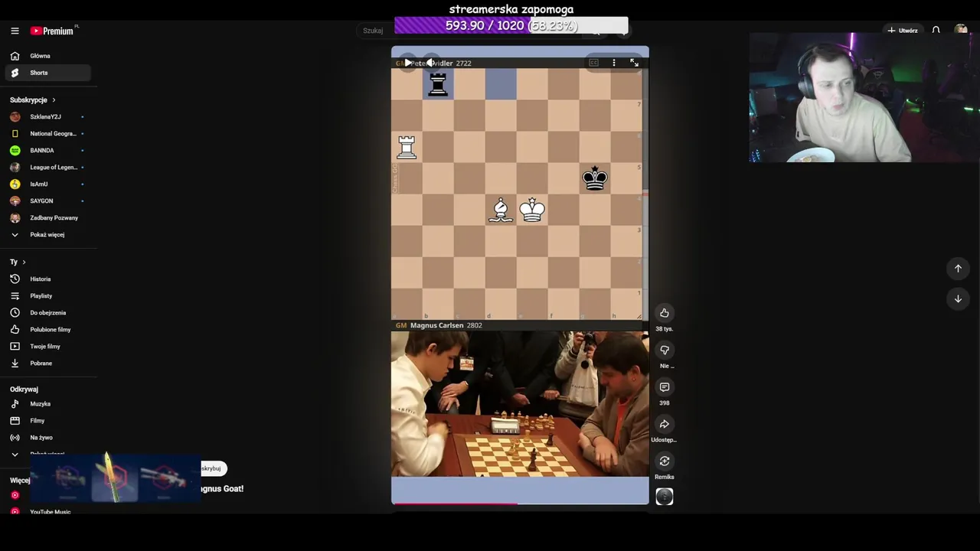Open SAYGON channel subscription
This screenshot has height=551, width=980.
tap(47, 201)
